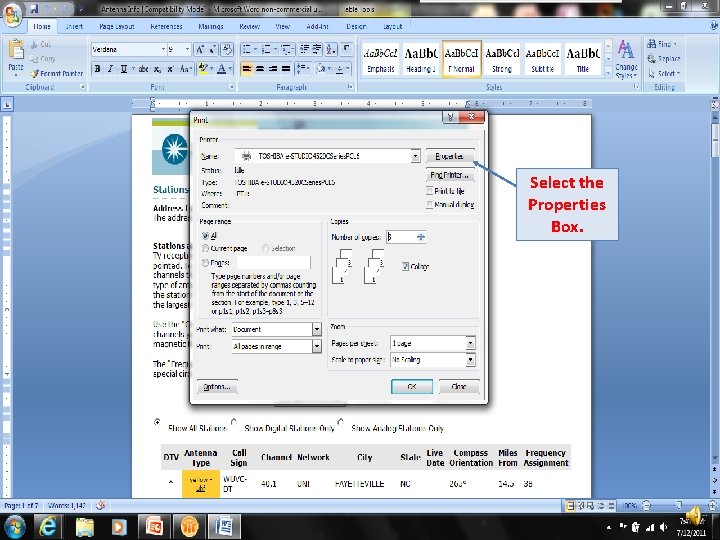Image resolution: width=720 pixels, height=540 pixels.
Task: Open the font size dropdown
Action: click(x=187, y=49)
